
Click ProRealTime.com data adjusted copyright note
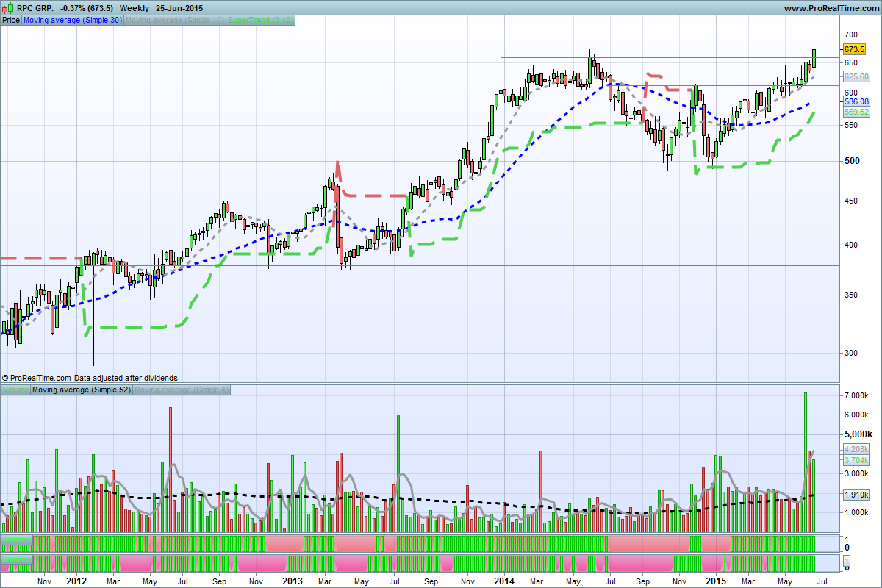[90, 377]
